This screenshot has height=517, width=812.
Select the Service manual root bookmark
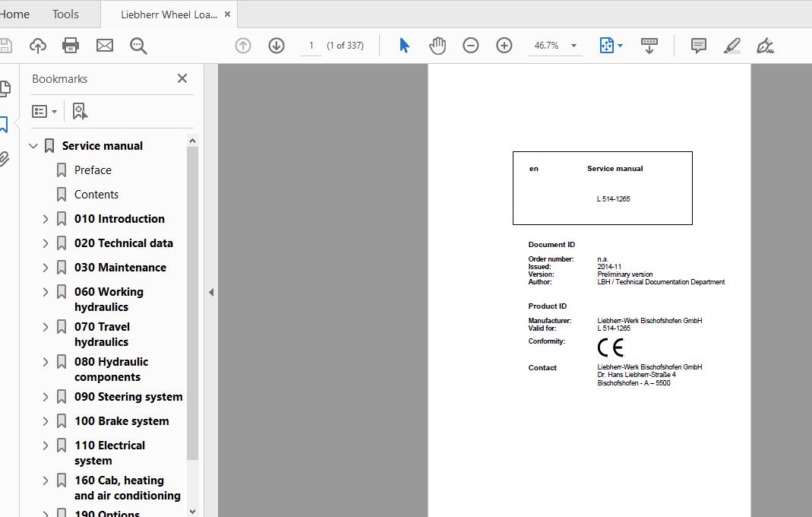point(103,146)
